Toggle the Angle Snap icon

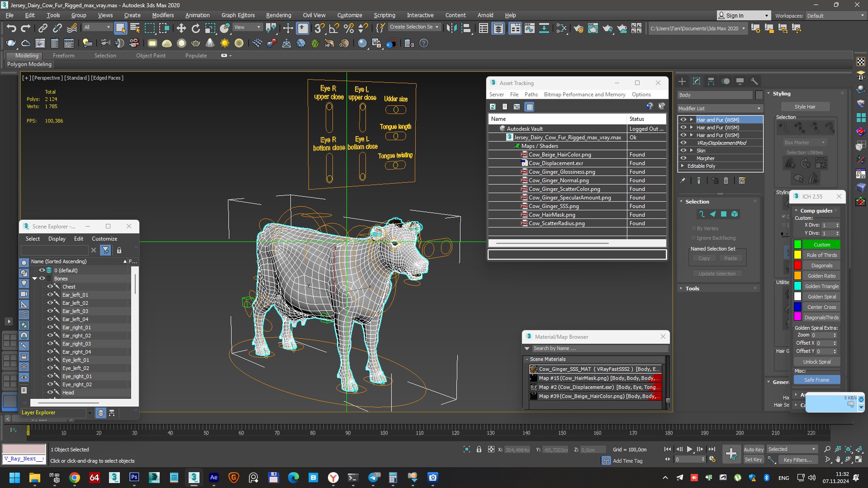(334, 28)
